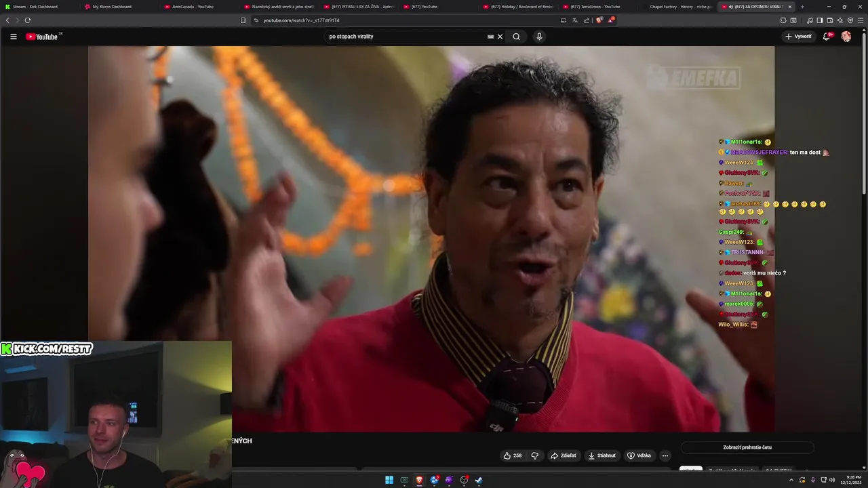This screenshot has height=488, width=868.
Task: Go back in browser history
Action: pyautogui.click(x=7, y=20)
